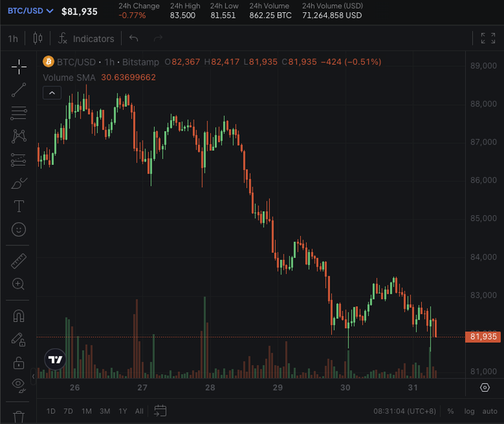Select the crosshair cursor tool

[19, 66]
